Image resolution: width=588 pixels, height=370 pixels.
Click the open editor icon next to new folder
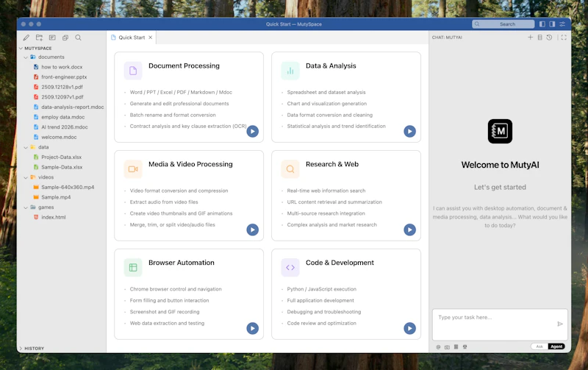[x=52, y=38]
